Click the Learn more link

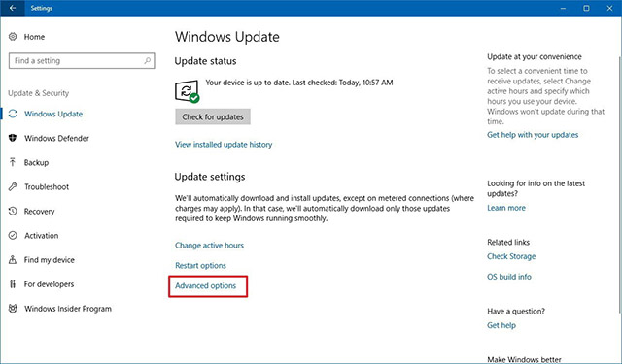(506, 208)
